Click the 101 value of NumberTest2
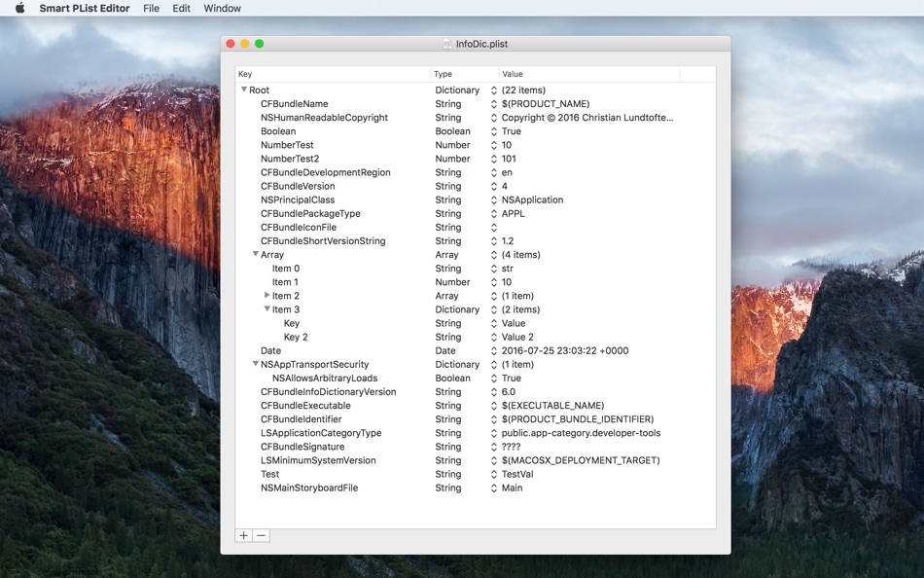Image resolution: width=924 pixels, height=578 pixels. click(x=509, y=159)
